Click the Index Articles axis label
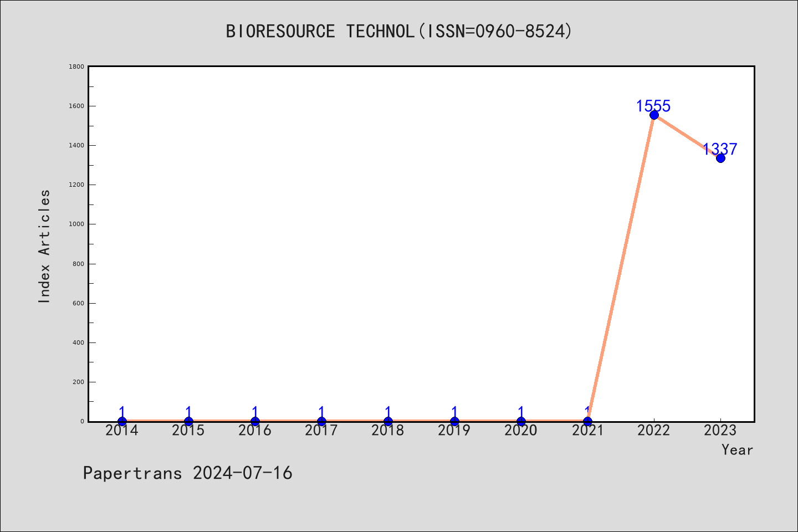Viewport: 798px width, 532px height. [x=44, y=246]
